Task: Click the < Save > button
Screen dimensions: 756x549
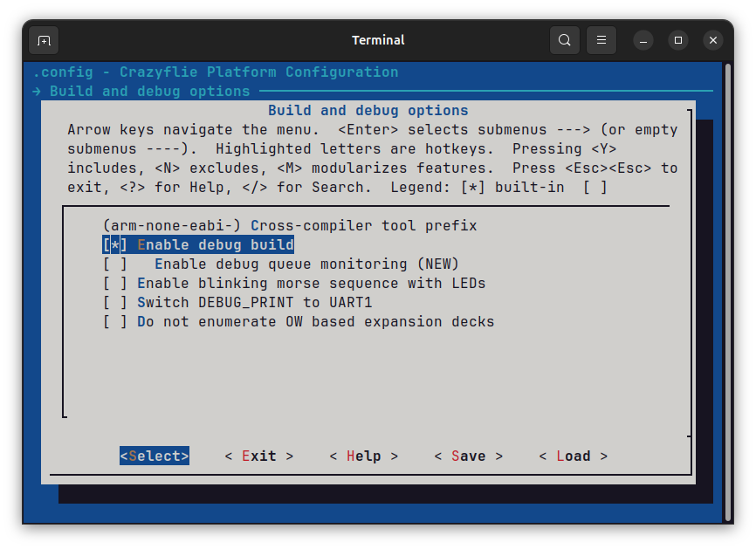Action: (469, 456)
